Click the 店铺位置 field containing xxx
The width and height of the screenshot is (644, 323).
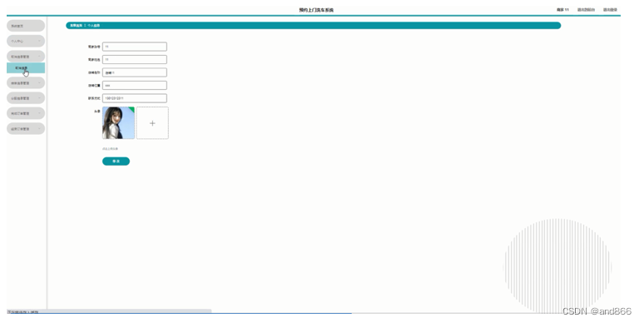point(135,86)
